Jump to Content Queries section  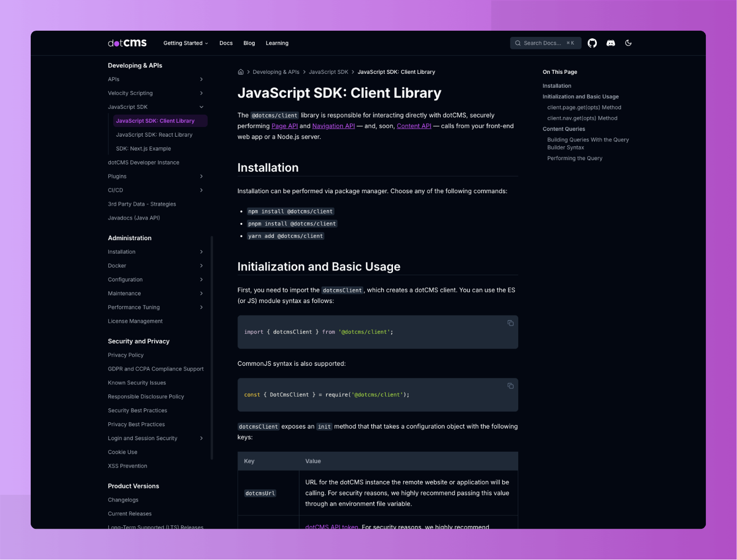pos(564,129)
